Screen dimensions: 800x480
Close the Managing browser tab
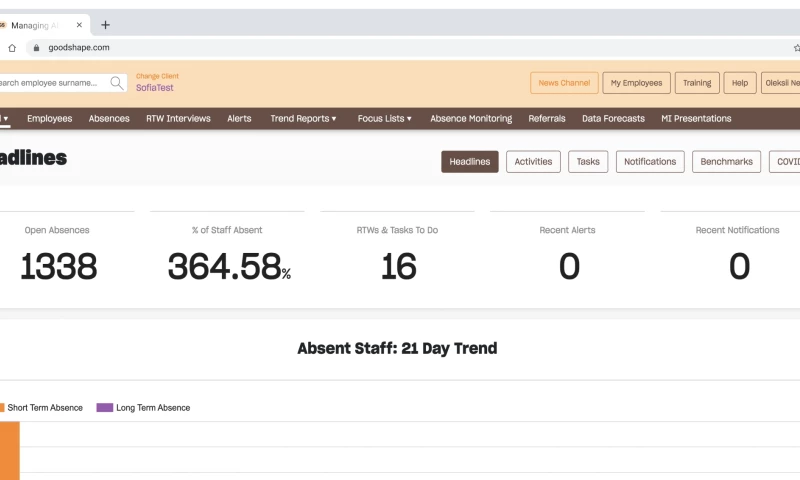[79, 25]
